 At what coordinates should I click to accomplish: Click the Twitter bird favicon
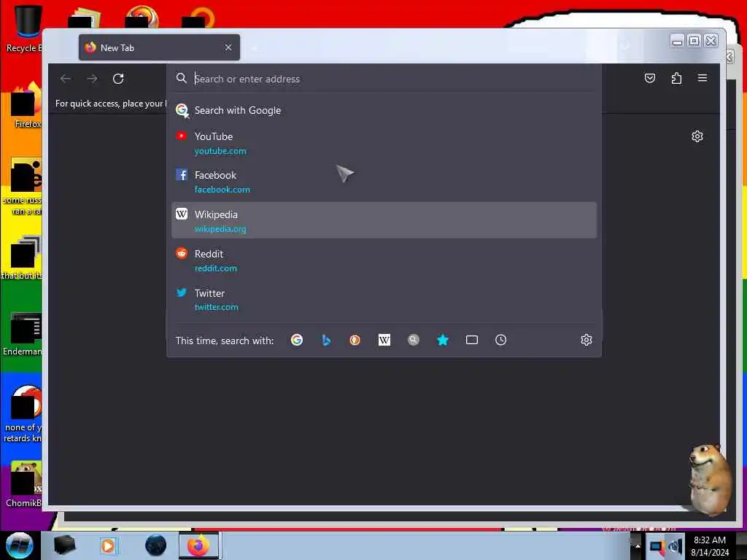tap(182, 292)
